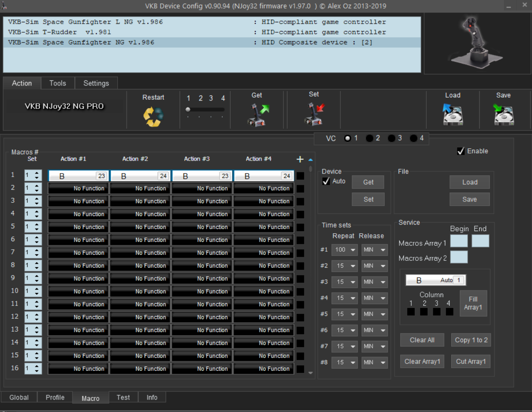Open the Global bottom tab
This screenshot has width=532, height=412.
click(x=19, y=397)
